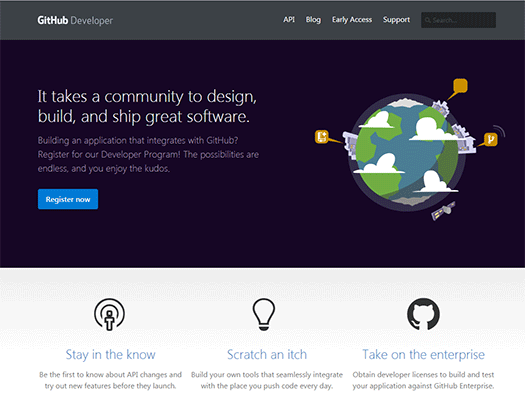525x408 pixels.
Task: Click the orange document icon left of globe
Action: pyautogui.click(x=322, y=137)
